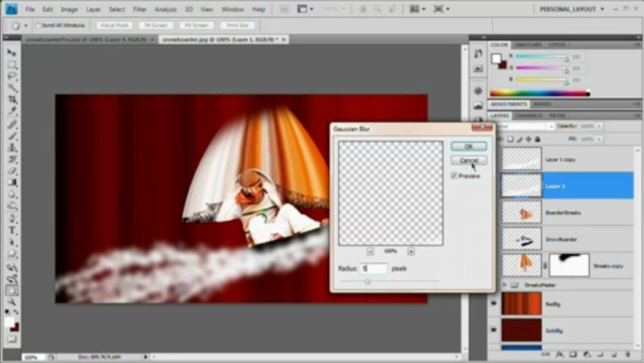This screenshot has width=644, height=363.
Task: Lock layer position with the move-cross icon
Action: coord(529,139)
